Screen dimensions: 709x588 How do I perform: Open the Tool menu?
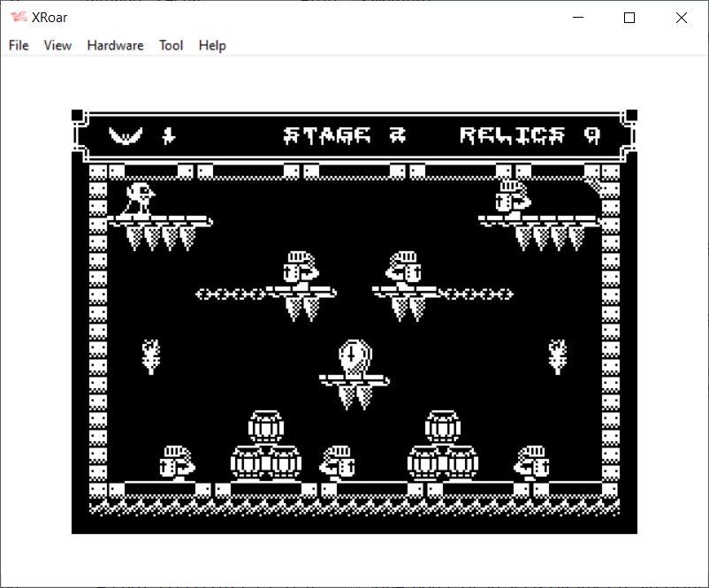tap(171, 45)
